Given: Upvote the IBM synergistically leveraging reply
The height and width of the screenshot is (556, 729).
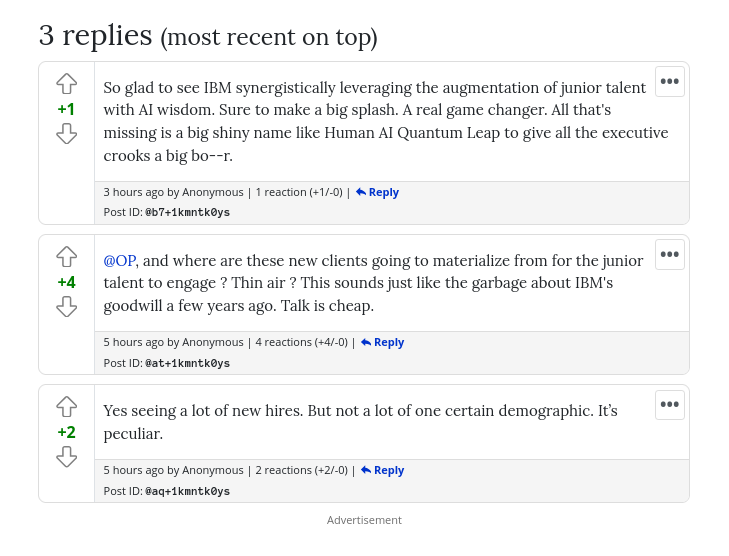Looking at the screenshot, I should click(67, 84).
